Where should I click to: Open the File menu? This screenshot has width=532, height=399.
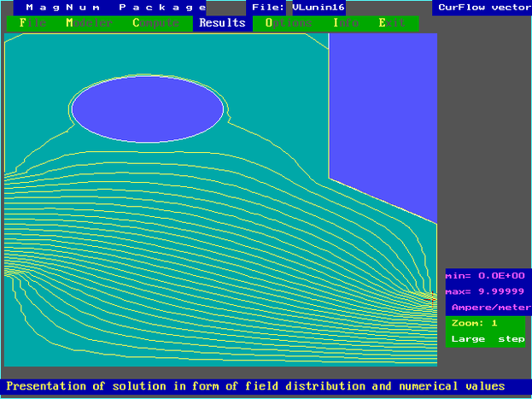(x=32, y=23)
